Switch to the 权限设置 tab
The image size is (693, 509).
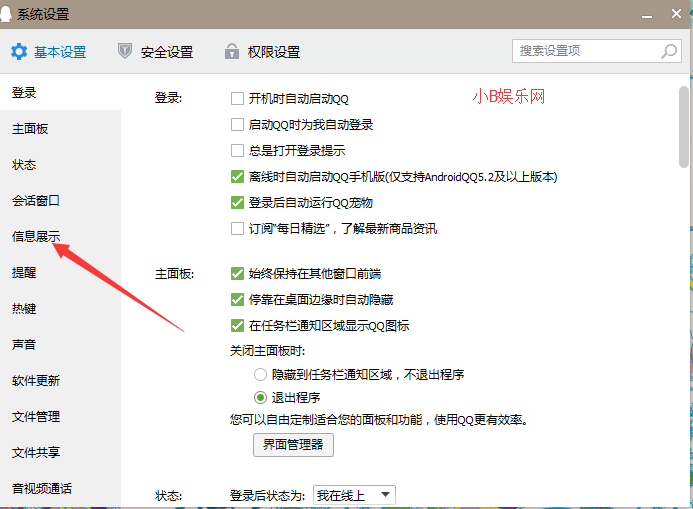point(263,52)
